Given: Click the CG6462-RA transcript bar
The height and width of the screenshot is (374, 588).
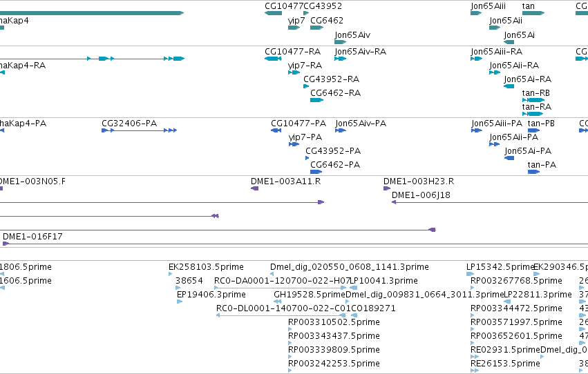Looking at the screenshot, I should (x=317, y=100).
